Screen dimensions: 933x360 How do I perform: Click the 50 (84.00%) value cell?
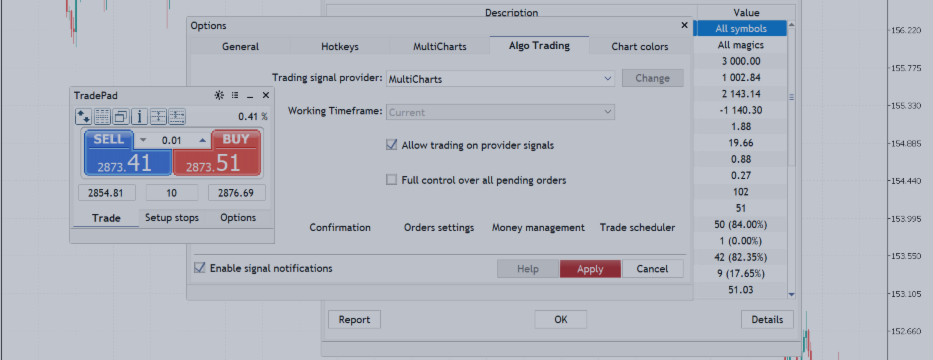pos(741,224)
